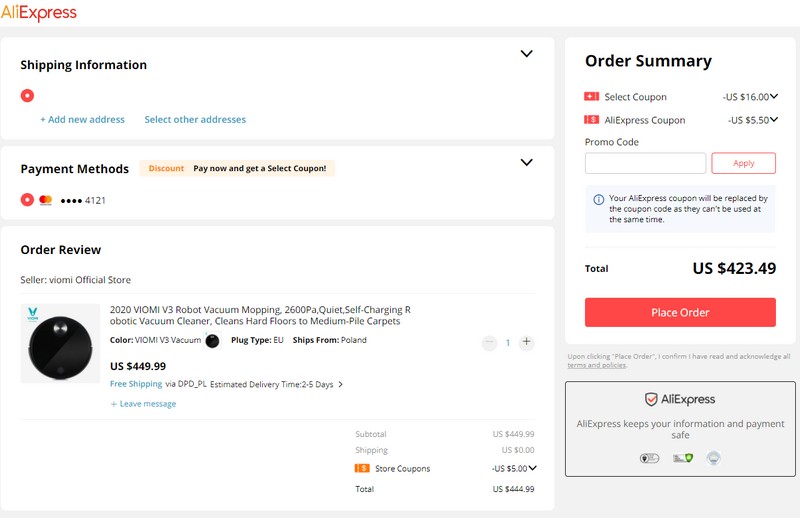Click the Plug Type: EU text
Screen dimensions: 800x518
pos(257,340)
